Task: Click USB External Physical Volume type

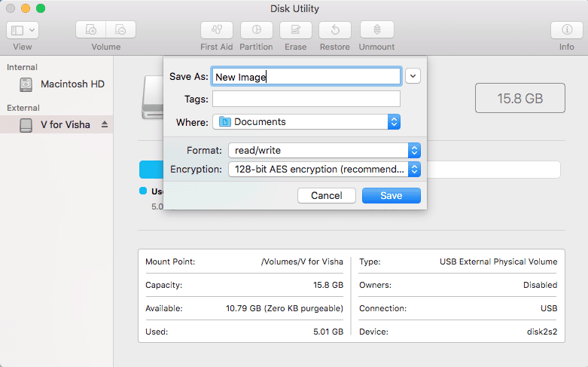Action: 498,261
